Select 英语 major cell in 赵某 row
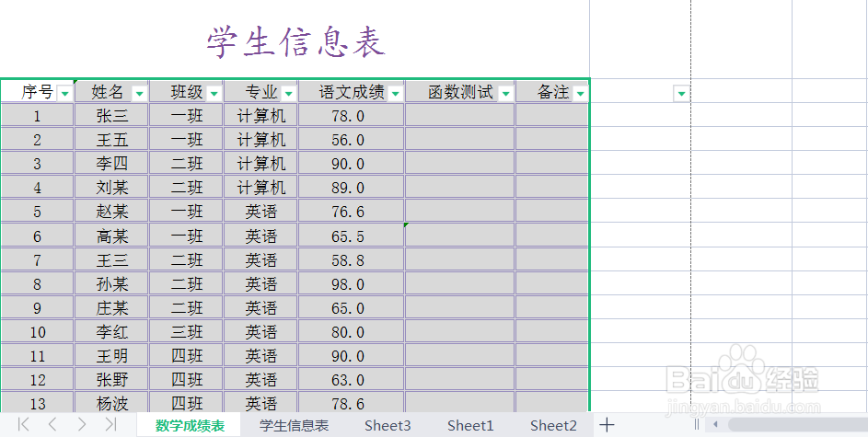The width and height of the screenshot is (868, 437). [x=260, y=212]
